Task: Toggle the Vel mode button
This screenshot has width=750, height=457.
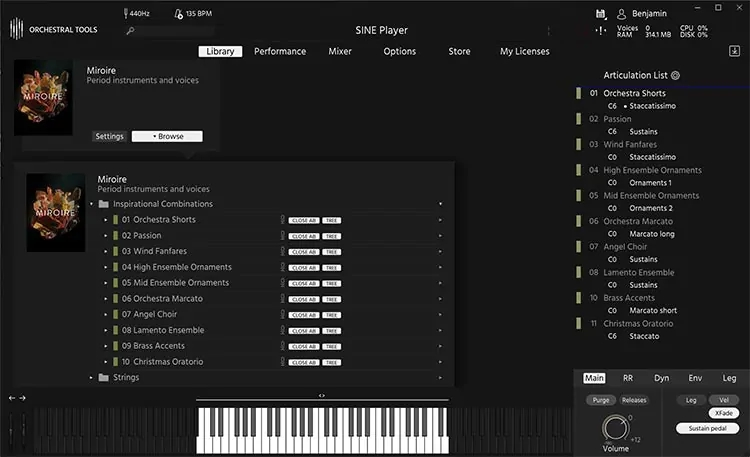Action: click(724, 400)
